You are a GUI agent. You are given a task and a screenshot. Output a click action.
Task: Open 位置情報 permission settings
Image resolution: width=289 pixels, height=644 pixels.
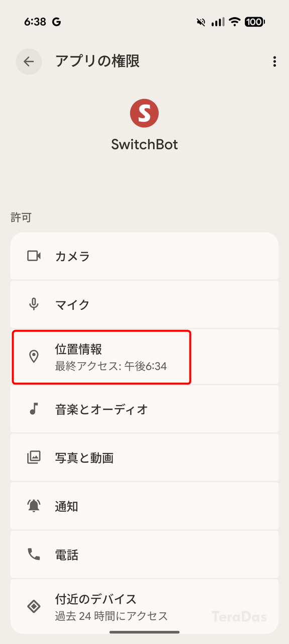[144, 357]
